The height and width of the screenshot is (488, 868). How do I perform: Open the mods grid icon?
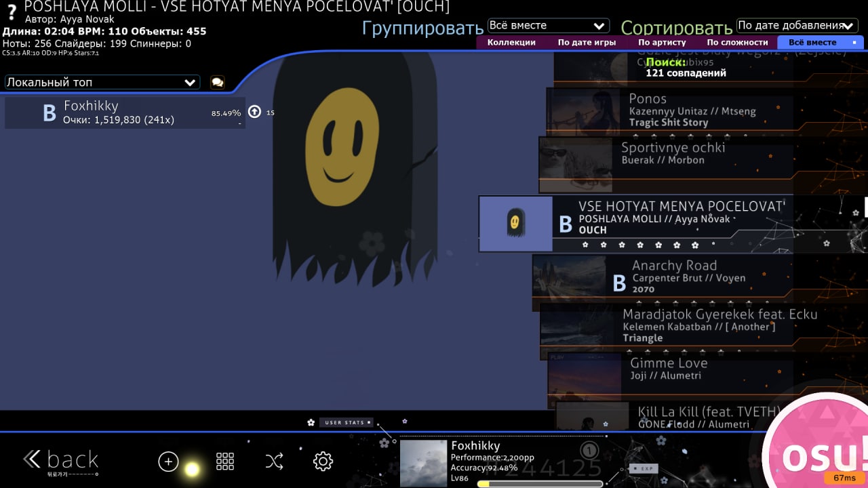point(225,462)
